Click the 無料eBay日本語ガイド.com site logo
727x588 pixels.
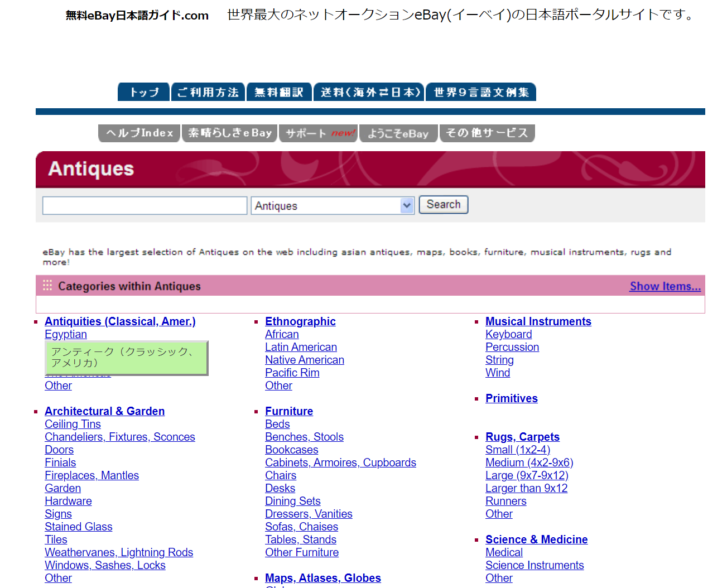point(137,16)
